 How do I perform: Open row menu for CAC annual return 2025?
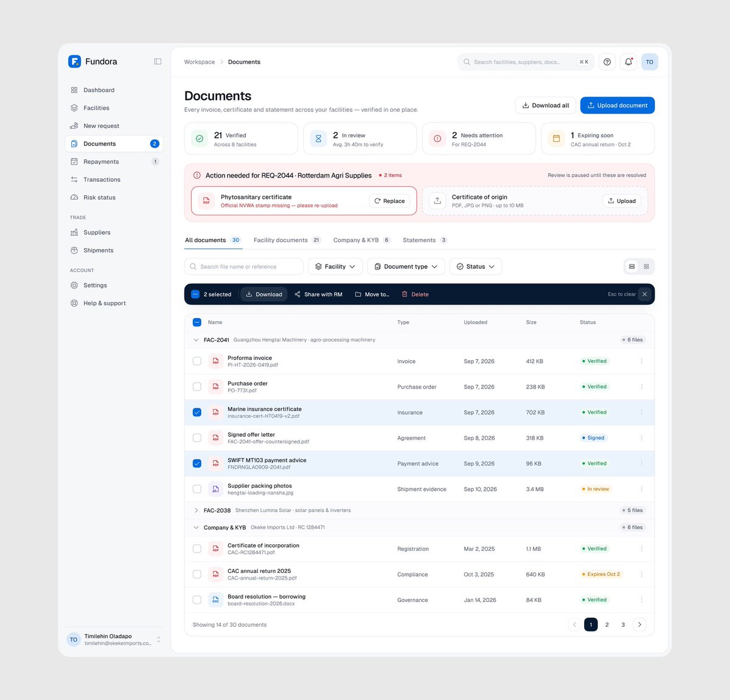click(x=641, y=574)
